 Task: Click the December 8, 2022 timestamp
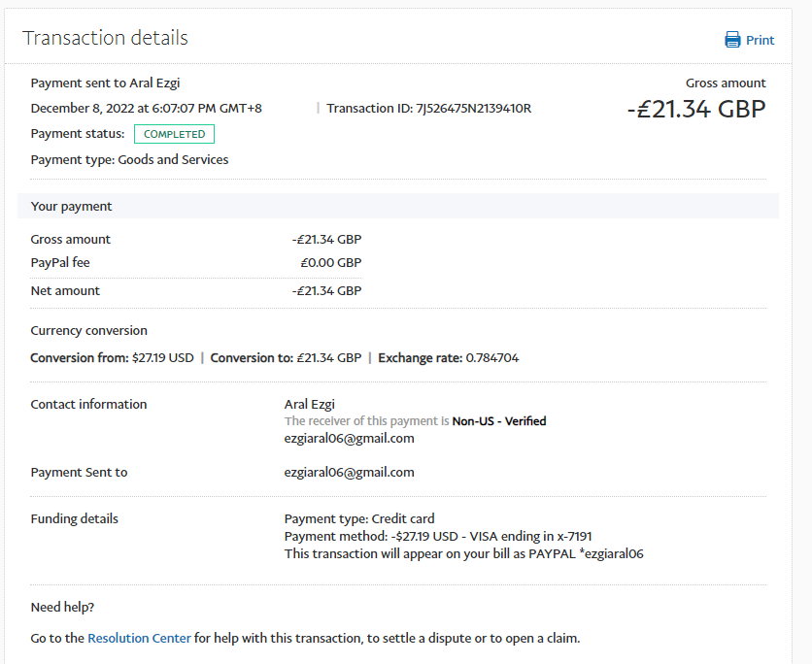[x=146, y=108]
